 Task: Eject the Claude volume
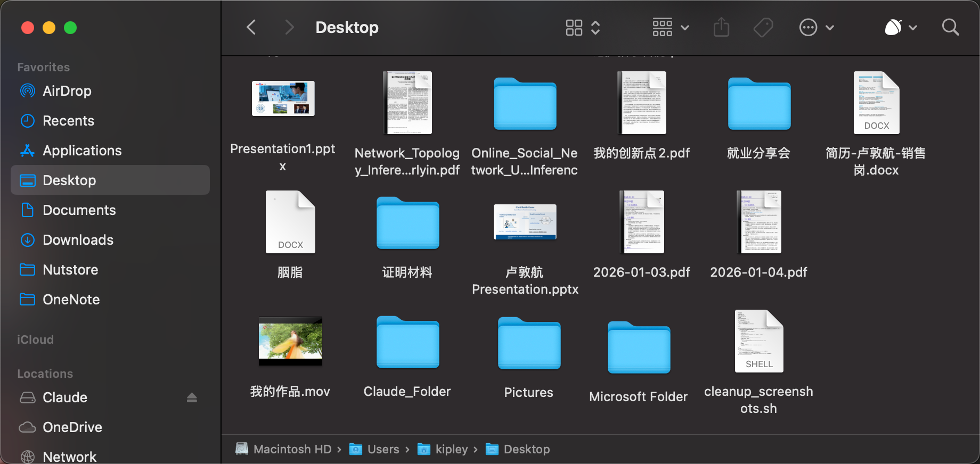click(192, 397)
